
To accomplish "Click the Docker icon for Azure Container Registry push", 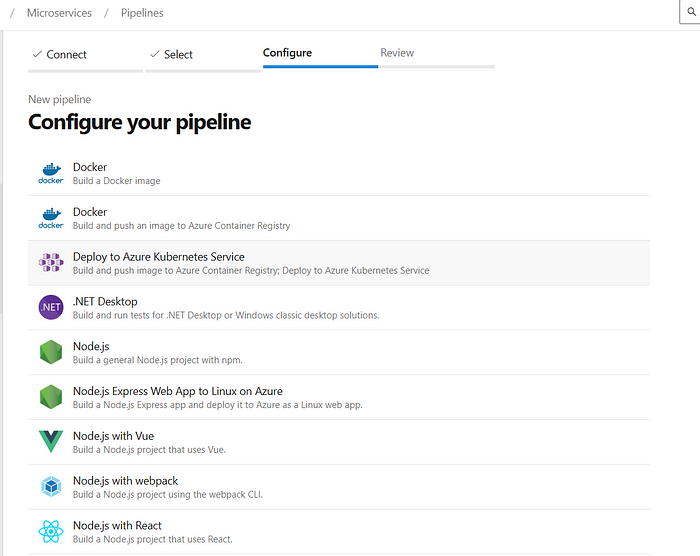I will (x=51, y=218).
